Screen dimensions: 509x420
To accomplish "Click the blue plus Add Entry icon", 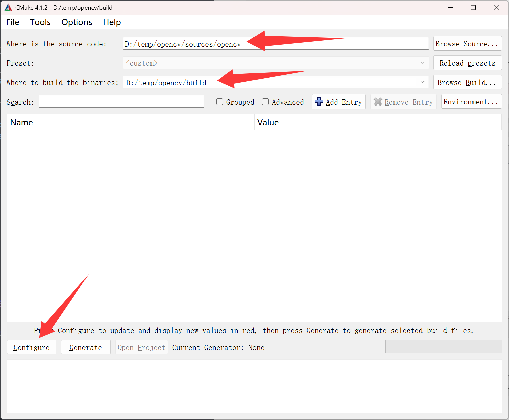I will [x=319, y=102].
